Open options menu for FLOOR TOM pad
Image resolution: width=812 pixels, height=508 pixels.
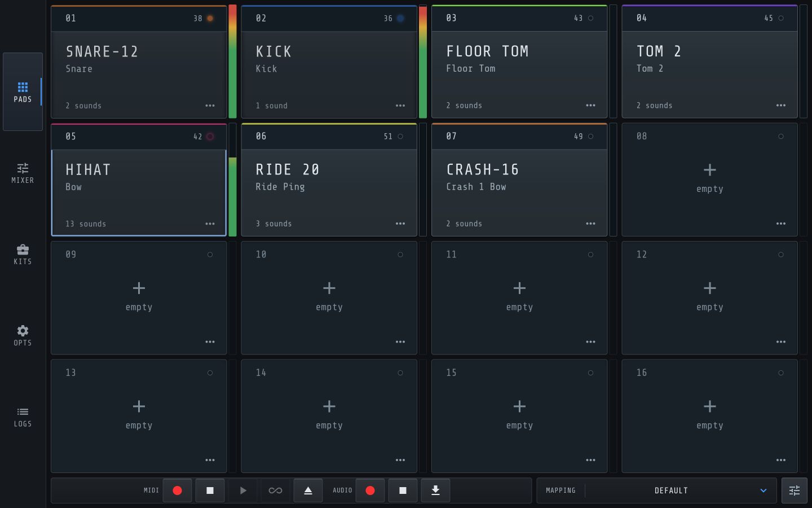[x=590, y=106]
